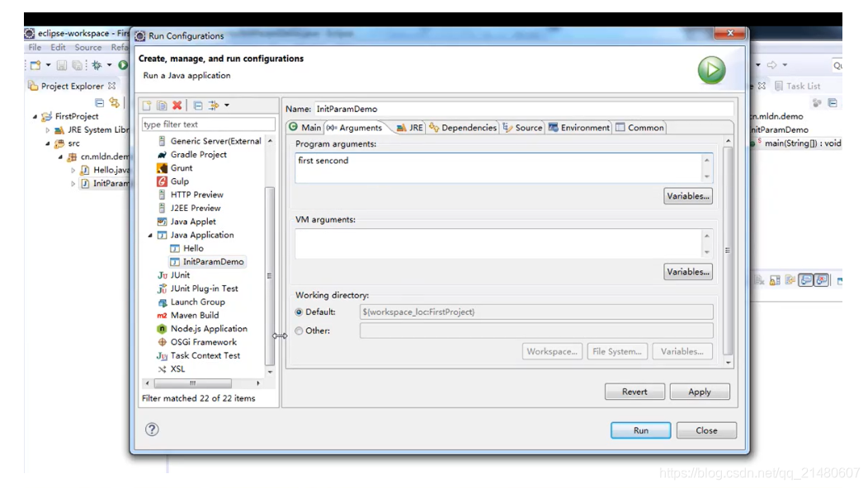Click the Save icon in Eclipse toolbar
868x488 pixels.
[61, 65]
